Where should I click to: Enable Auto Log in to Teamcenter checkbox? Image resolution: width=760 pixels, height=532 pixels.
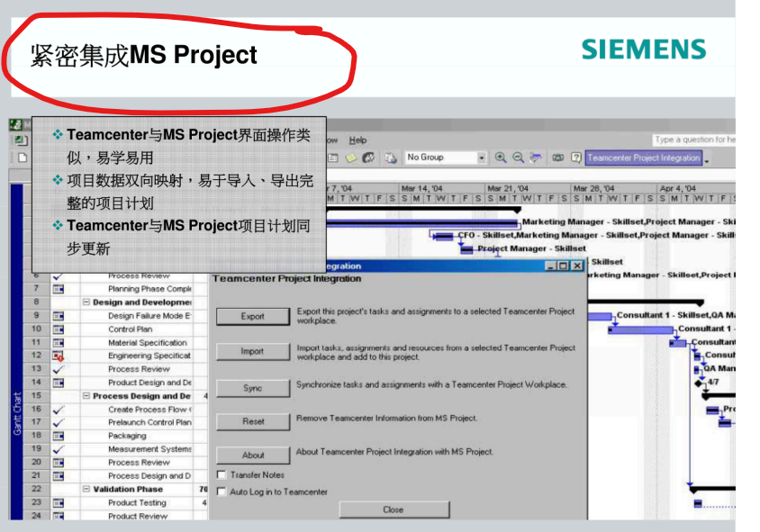[x=222, y=491]
